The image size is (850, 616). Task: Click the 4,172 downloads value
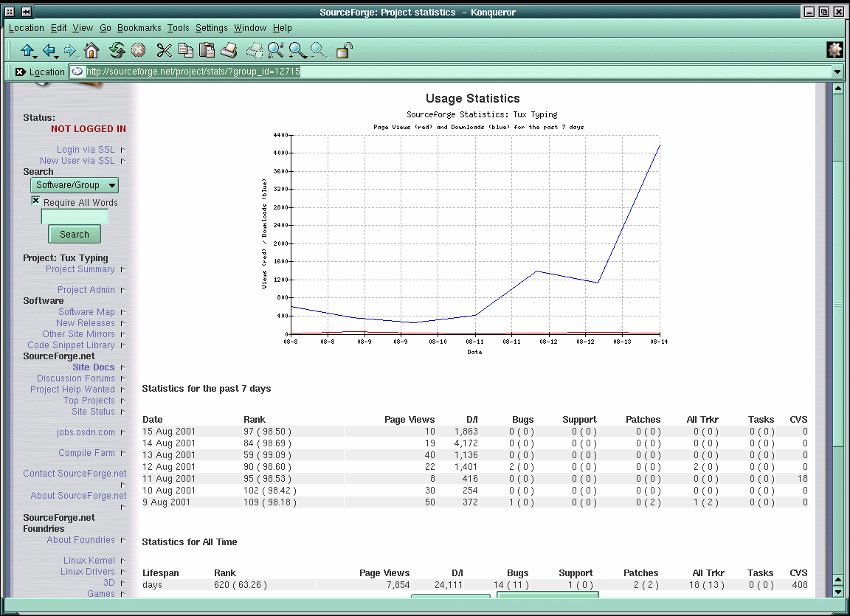tap(466, 443)
